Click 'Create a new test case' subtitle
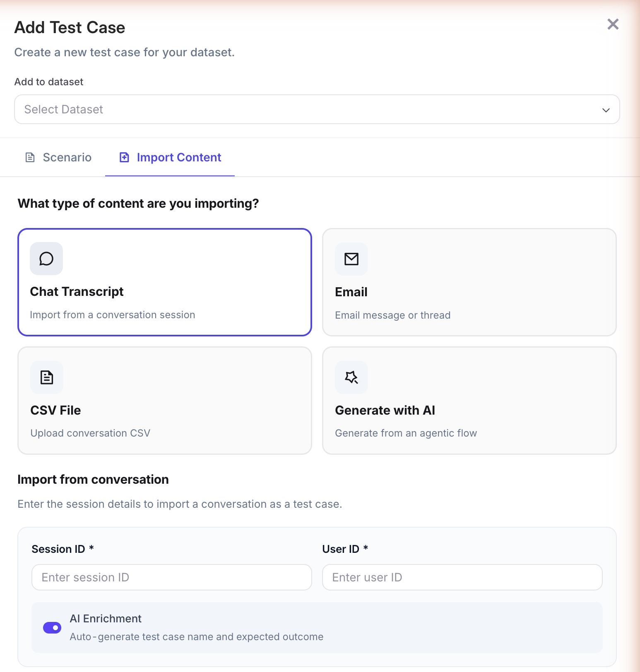This screenshot has width=640, height=672. (x=125, y=53)
